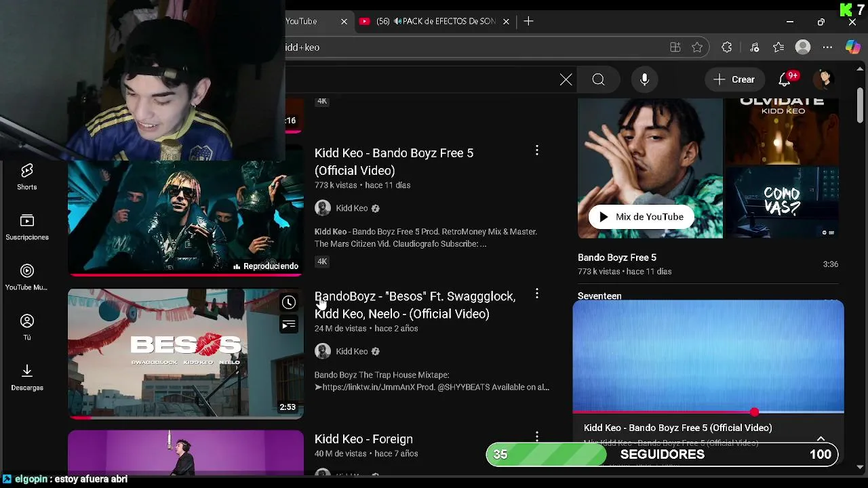Open the Bando Boyz Free 5 playing thumbnail
Screen dimensions: 868x488
point(185,218)
